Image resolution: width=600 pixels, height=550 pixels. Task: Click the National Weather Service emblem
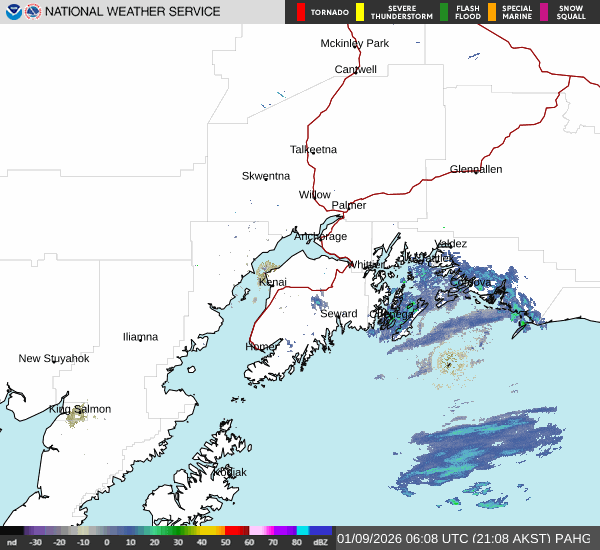coord(33,12)
